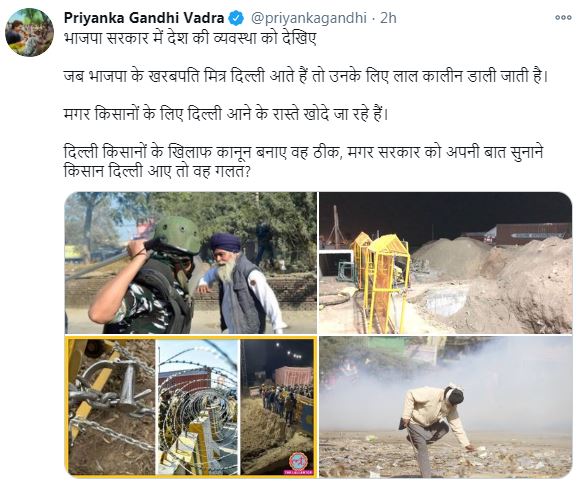This screenshot has height=488, width=581.
Task: Click the pink circular watermark logo in the collage
Action: 299,461
